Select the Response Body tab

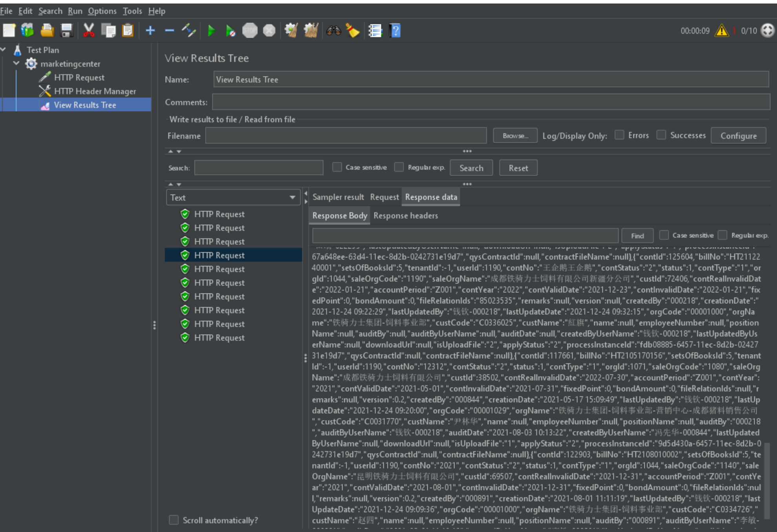(339, 215)
